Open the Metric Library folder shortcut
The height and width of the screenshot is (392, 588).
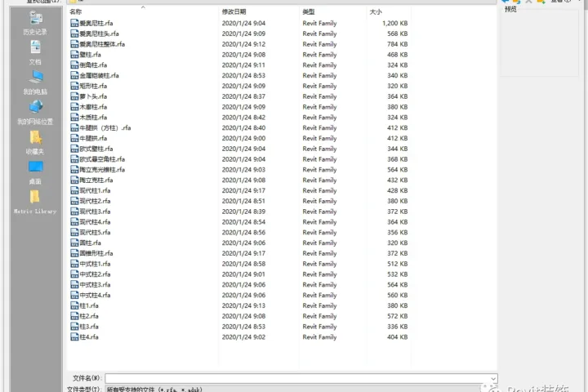pos(35,203)
